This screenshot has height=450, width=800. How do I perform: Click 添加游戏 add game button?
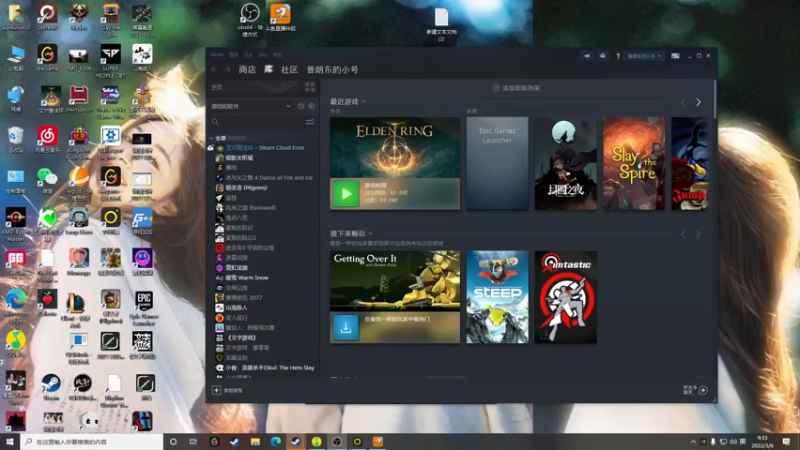coord(228,390)
